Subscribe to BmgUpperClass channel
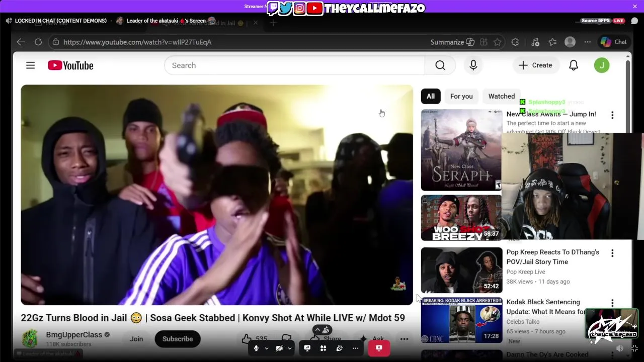Viewport: 644px width, 362px height. click(x=178, y=339)
